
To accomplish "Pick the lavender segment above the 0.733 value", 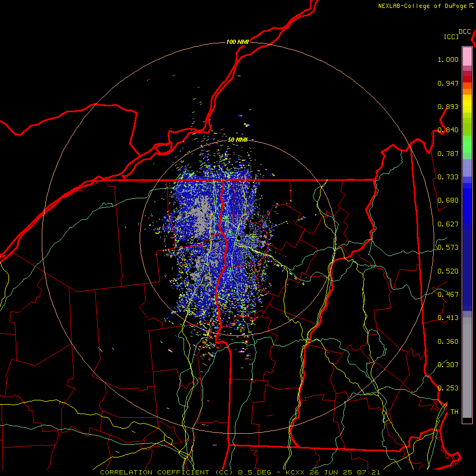I will (x=467, y=168).
